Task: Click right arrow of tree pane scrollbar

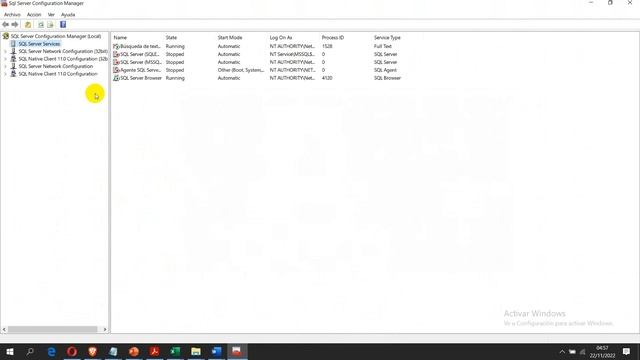Action: pyautogui.click(x=105, y=329)
